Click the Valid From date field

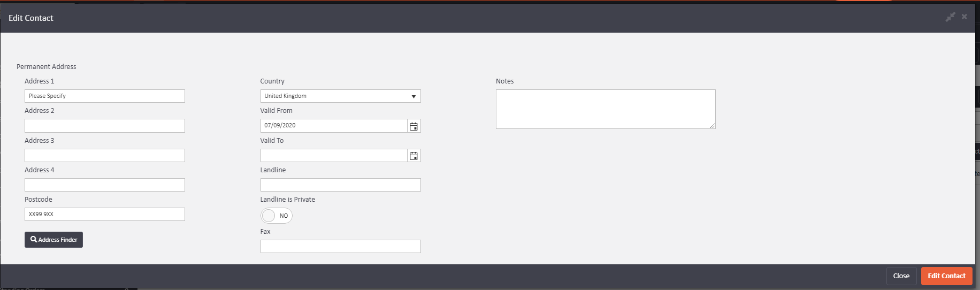(x=334, y=126)
